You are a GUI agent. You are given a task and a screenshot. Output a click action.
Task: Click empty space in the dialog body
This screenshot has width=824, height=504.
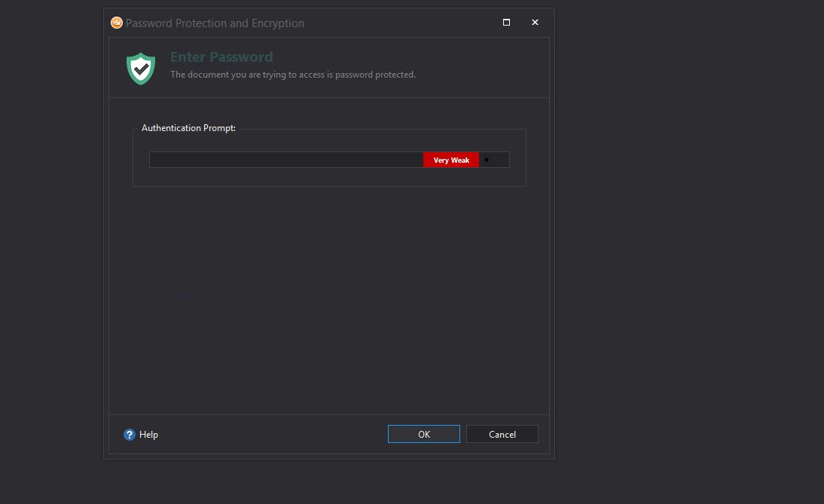click(328, 301)
